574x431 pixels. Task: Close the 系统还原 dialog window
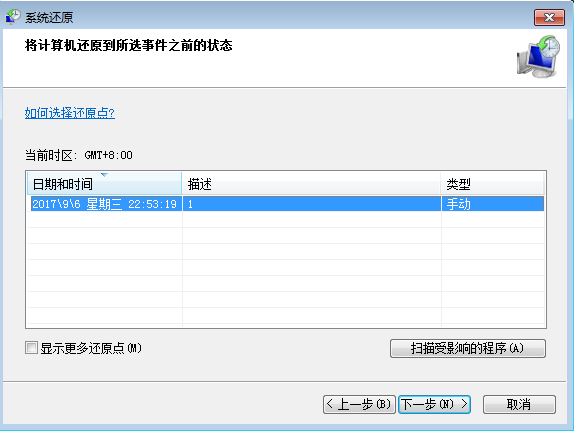[x=549, y=17]
